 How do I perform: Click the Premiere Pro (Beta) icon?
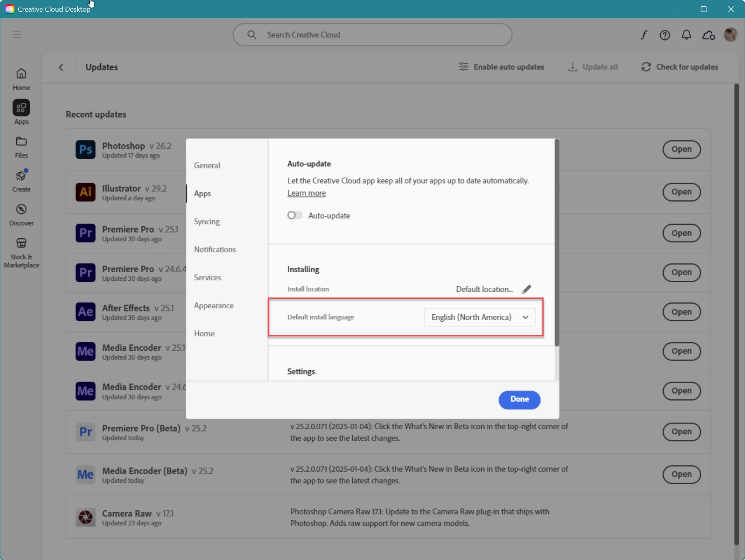[x=86, y=432]
